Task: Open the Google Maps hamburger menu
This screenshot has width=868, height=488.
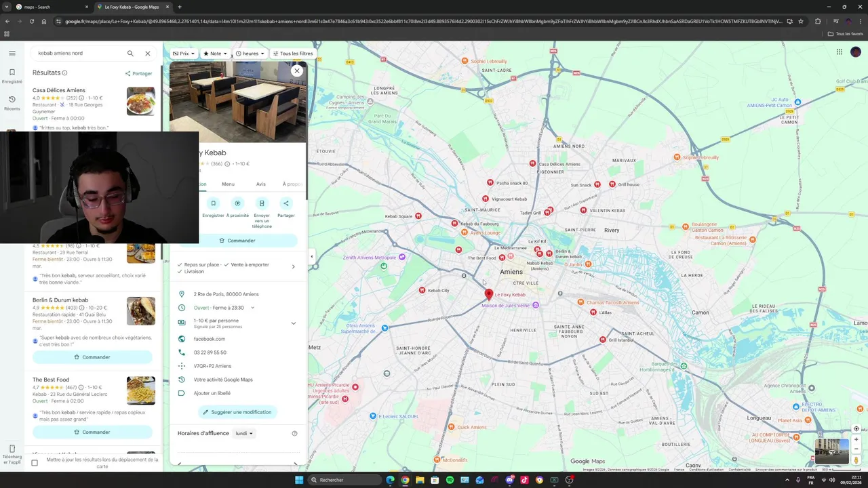Action: [x=12, y=53]
